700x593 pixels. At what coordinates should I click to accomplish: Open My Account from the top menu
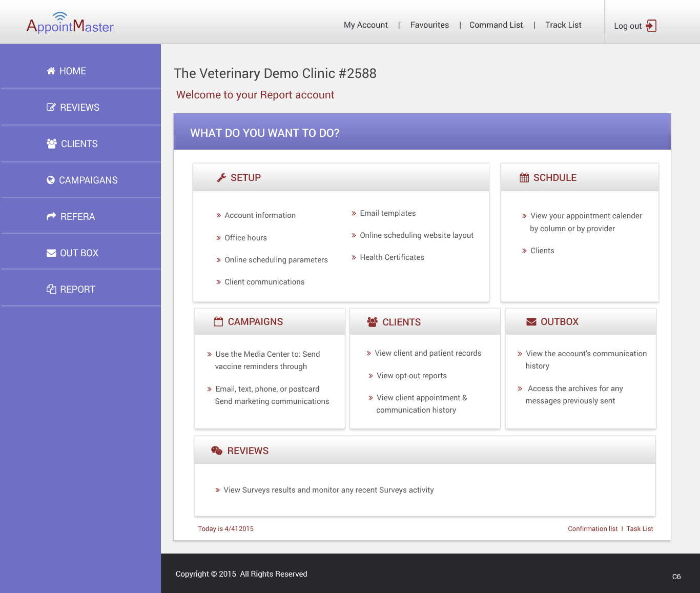pos(366,25)
